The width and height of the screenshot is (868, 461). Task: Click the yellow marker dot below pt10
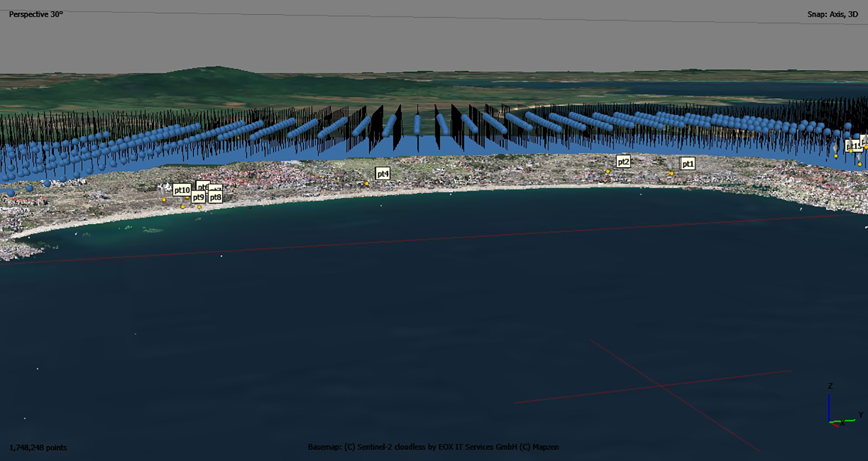(x=164, y=200)
